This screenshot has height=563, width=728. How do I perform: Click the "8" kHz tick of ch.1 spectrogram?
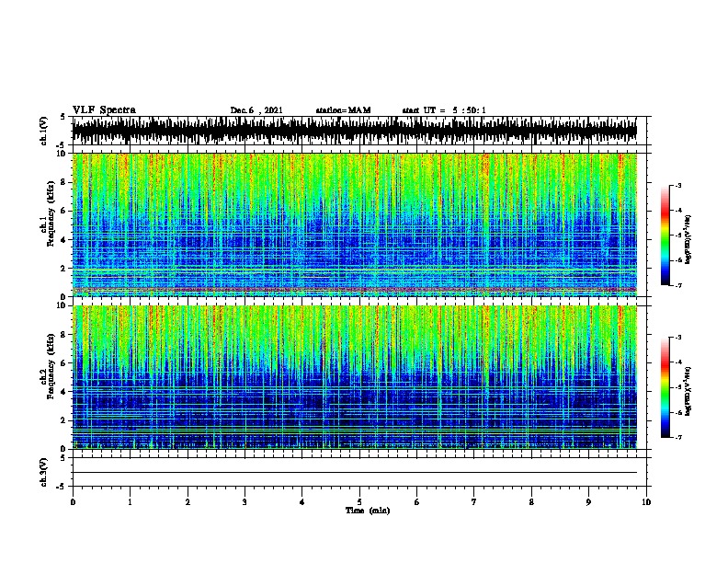coord(64,182)
